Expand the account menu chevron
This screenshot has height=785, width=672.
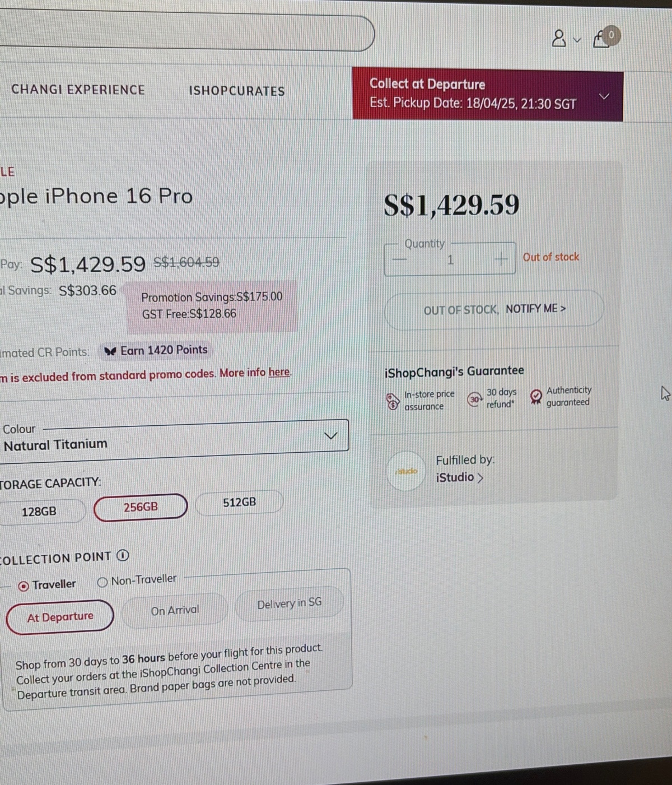[577, 40]
